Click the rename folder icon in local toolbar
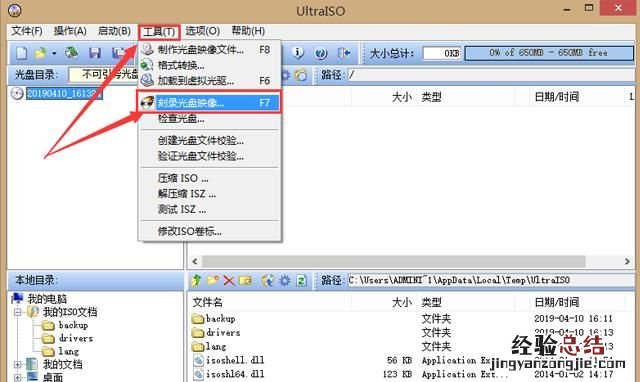 pos(245,280)
